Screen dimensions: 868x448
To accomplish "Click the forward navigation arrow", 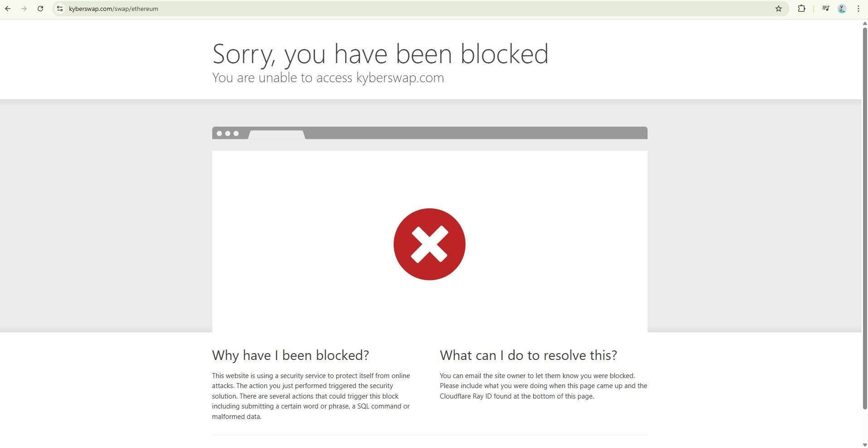I will pyautogui.click(x=24, y=9).
